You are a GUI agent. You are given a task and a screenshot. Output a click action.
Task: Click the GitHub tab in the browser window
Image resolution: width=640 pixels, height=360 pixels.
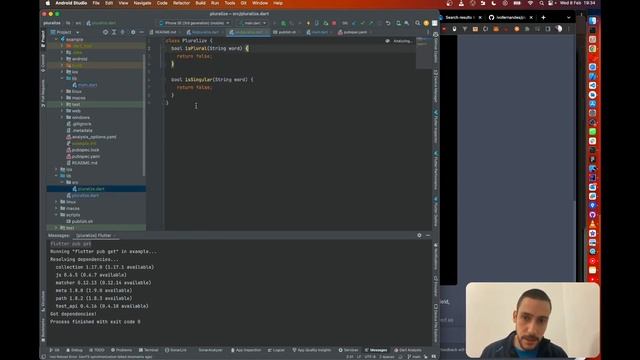(x=508, y=18)
